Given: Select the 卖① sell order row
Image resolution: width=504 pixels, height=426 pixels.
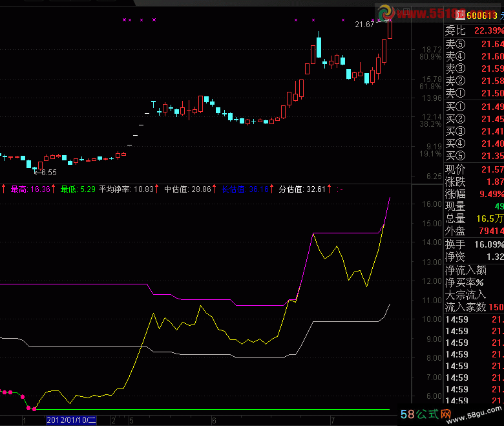Looking at the screenshot, I should click(x=474, y=94).
